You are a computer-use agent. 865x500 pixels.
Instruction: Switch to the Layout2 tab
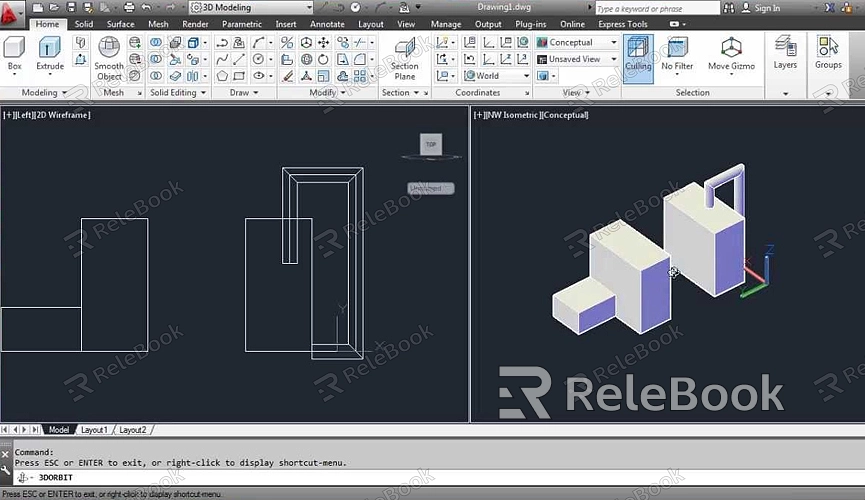132,430
